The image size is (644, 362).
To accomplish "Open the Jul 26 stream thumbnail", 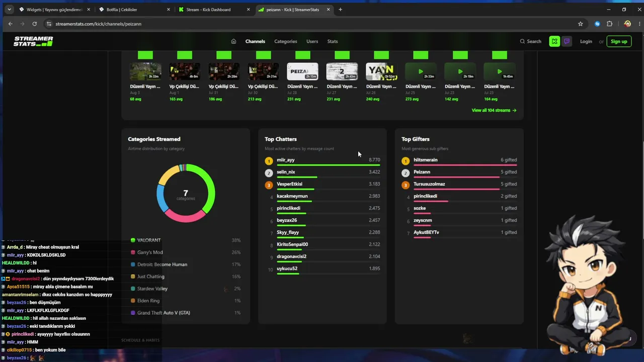I will pos(381,71).
